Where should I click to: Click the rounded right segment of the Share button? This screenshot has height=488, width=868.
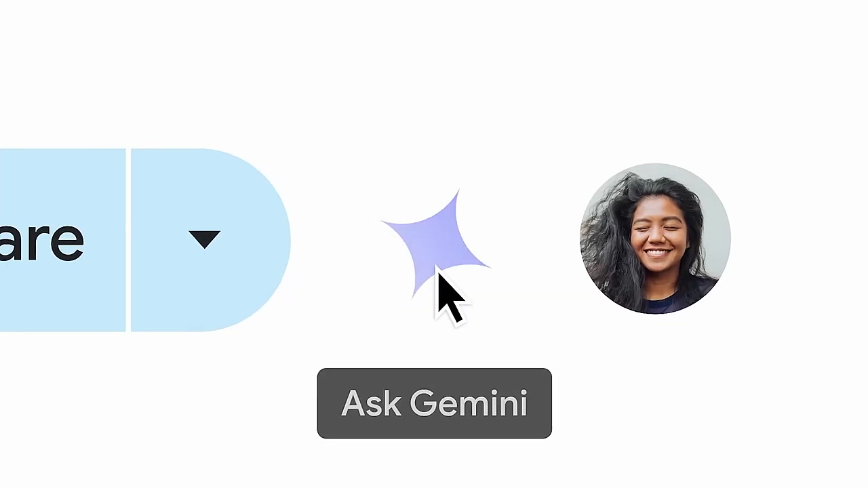pos(210,240)
